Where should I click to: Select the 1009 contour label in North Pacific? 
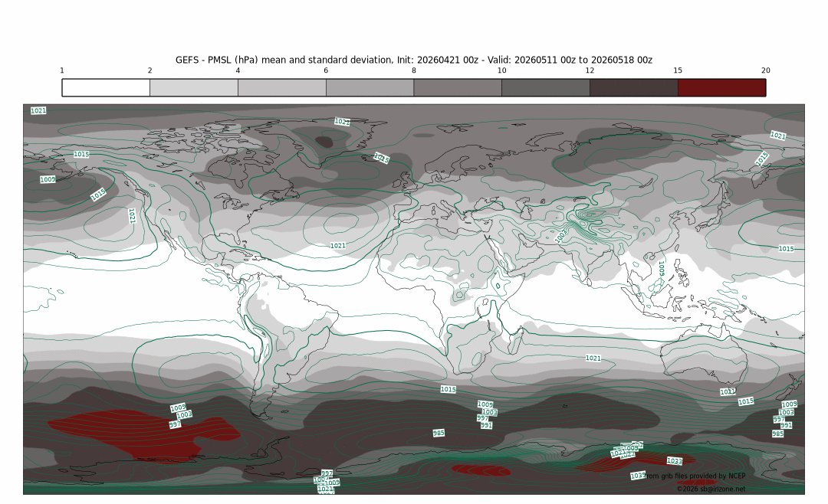48,180
